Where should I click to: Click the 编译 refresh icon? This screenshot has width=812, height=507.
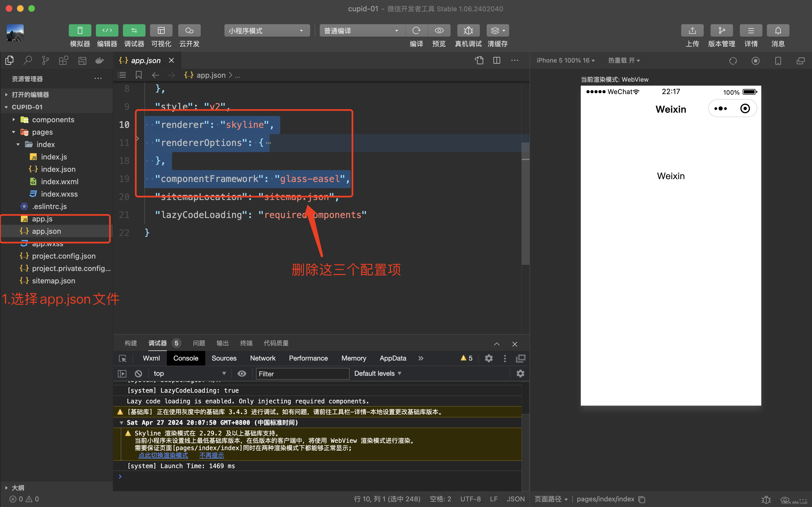[x=416, y=30]
